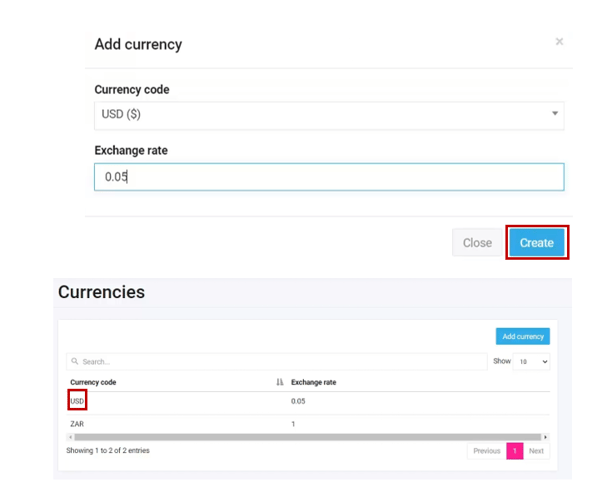Click the sort arrows icon
602x487 pixels.
(x=280, y=382)
